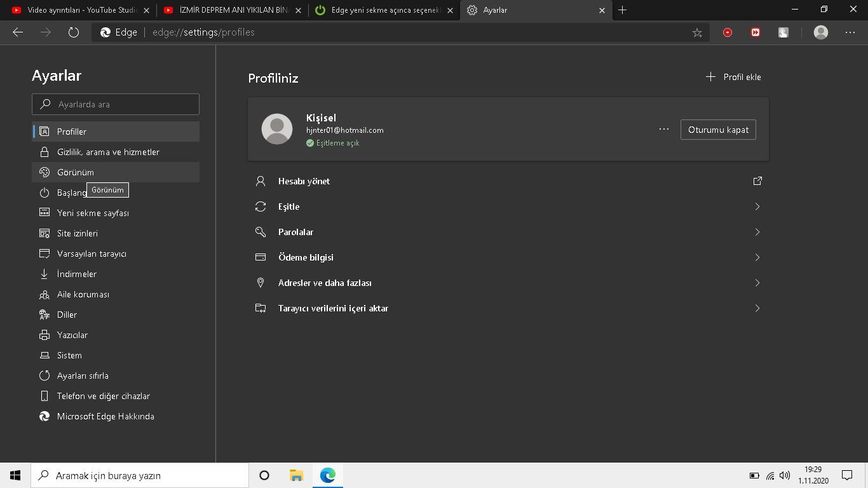Image resolution: width=868 pixels, height=488 pixels.
Task: Open the red double-arrow extension icon
Action: coord(756,32)
